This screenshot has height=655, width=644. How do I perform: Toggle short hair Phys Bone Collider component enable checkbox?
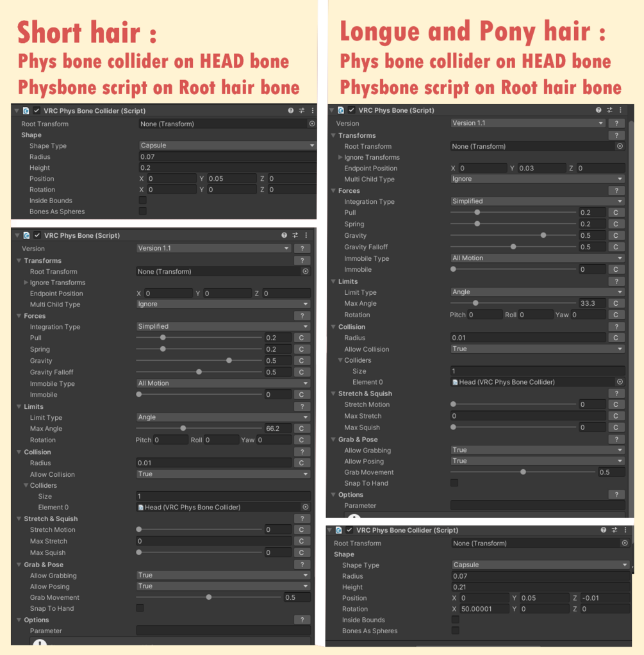click(x=37, y=111)
